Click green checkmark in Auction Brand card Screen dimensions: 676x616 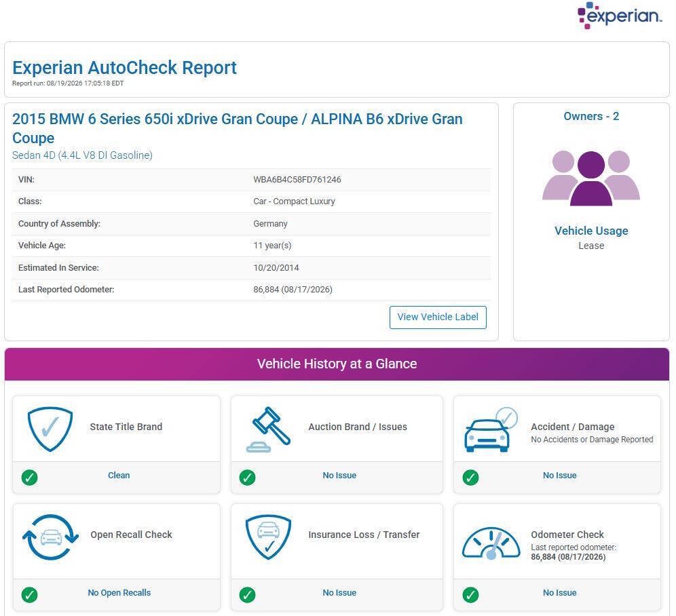click(x=248, y=477)
